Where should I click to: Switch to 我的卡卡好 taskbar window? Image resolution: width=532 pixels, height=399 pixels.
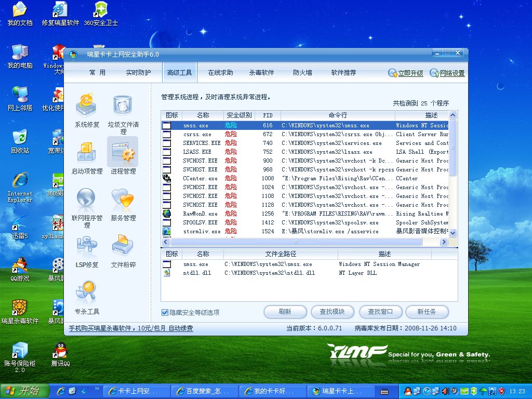pos(272,391)
